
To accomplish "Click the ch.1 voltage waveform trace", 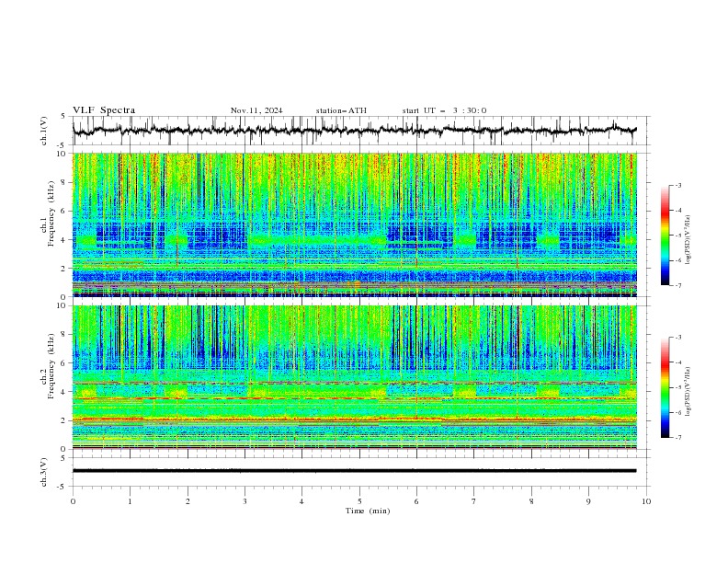I will point(355,131).
